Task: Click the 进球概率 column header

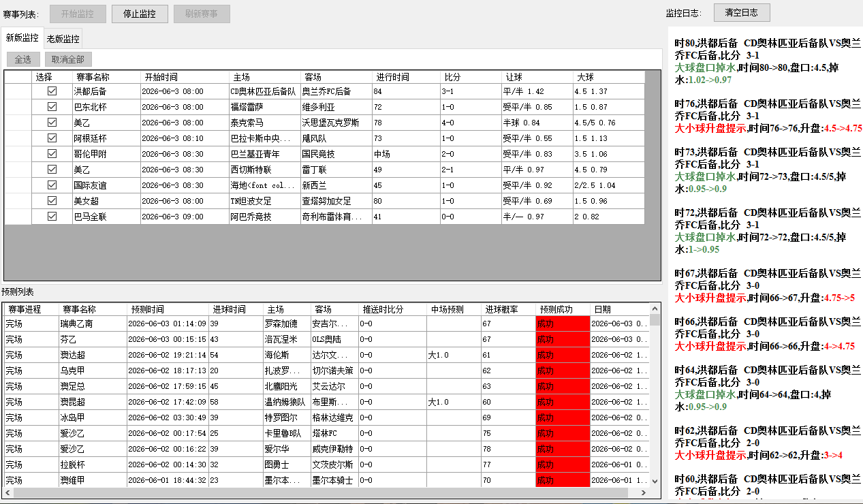Action: 508,309
